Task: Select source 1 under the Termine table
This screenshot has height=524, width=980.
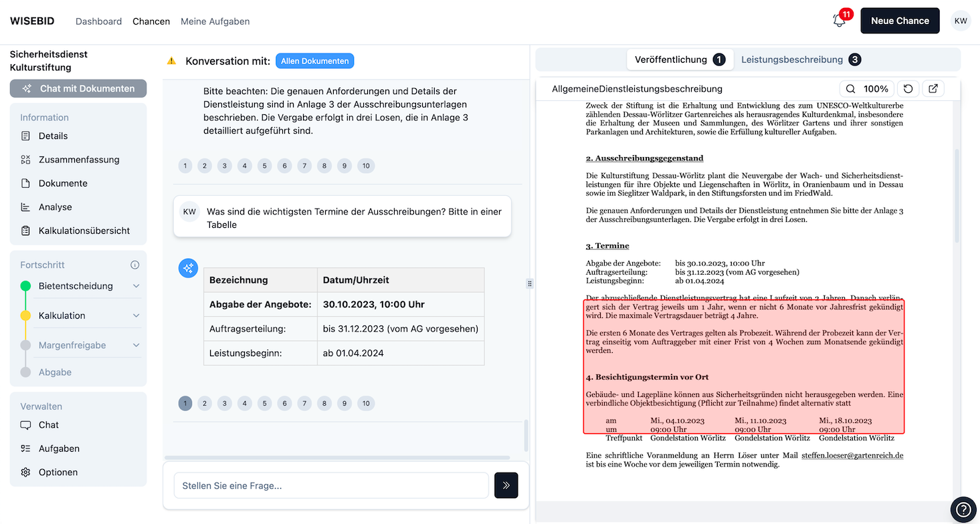Action: [x=185, y=403]
